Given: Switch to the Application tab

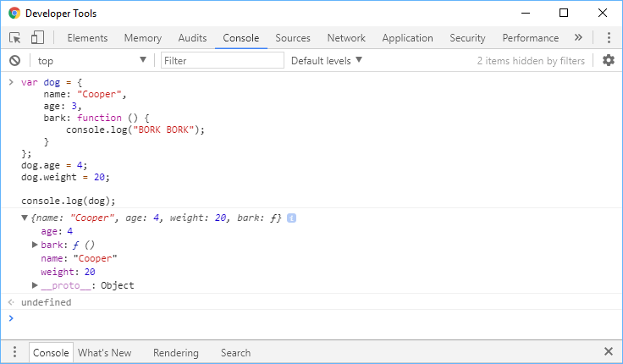Looking at the screenshot, I should pyautogui.click(x=407, y=38).
